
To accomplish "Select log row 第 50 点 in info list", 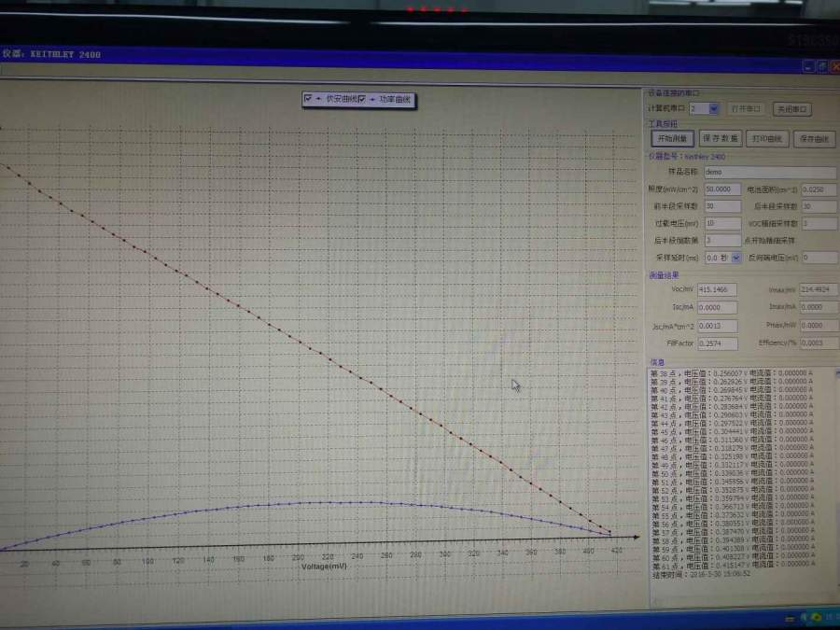I will click(x=732, y=473).
